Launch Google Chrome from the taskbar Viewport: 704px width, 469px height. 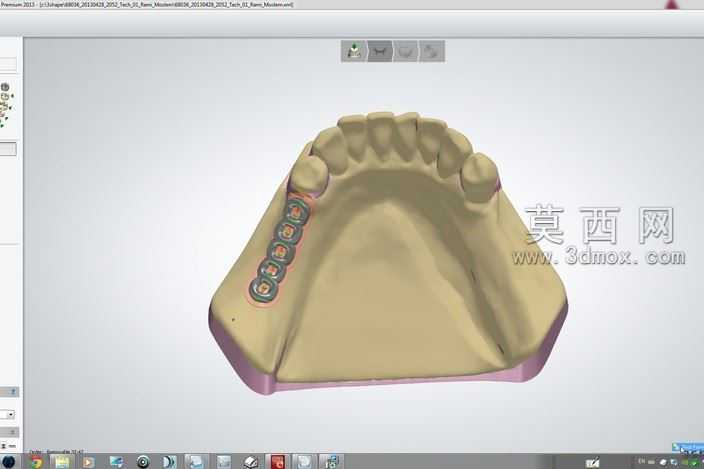(35, 462)
